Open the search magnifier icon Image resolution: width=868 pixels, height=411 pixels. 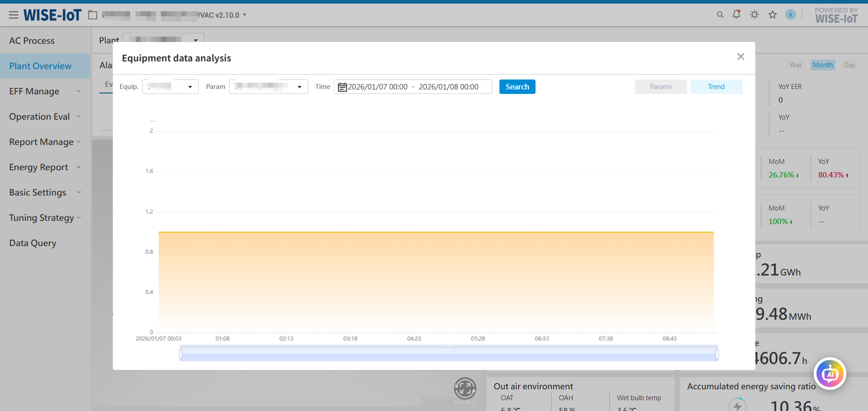pos(720,15)
